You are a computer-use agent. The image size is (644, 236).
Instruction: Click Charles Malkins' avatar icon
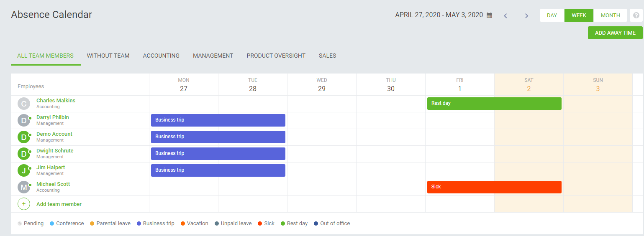pyautogui.click(x=24, y=104)
